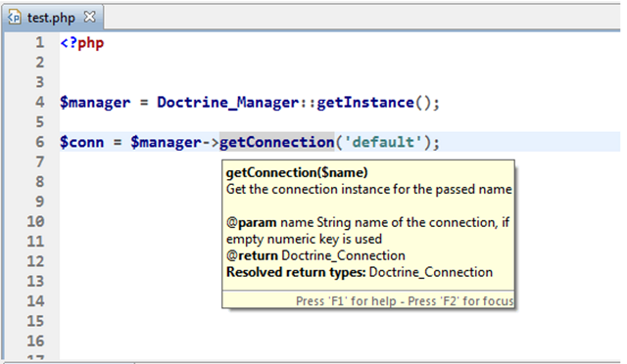Click line number 10 in the gutter
Screen dimensions: 627x364
click(x=35, y=221)
